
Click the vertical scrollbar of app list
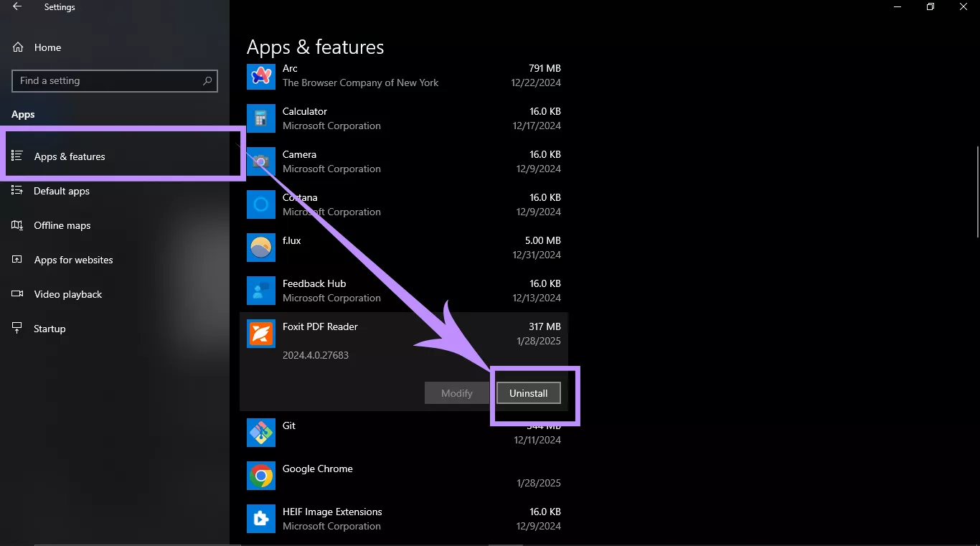tap(976, 191)
